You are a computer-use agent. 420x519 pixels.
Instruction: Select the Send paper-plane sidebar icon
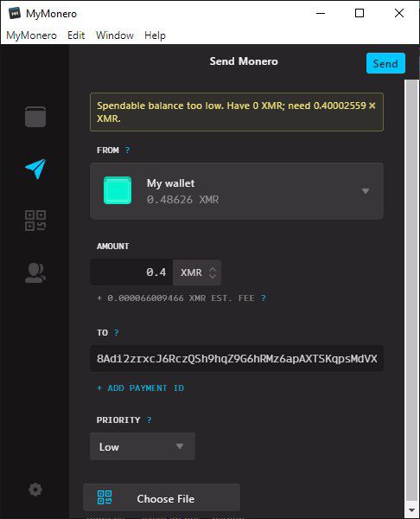click(35, 169)
